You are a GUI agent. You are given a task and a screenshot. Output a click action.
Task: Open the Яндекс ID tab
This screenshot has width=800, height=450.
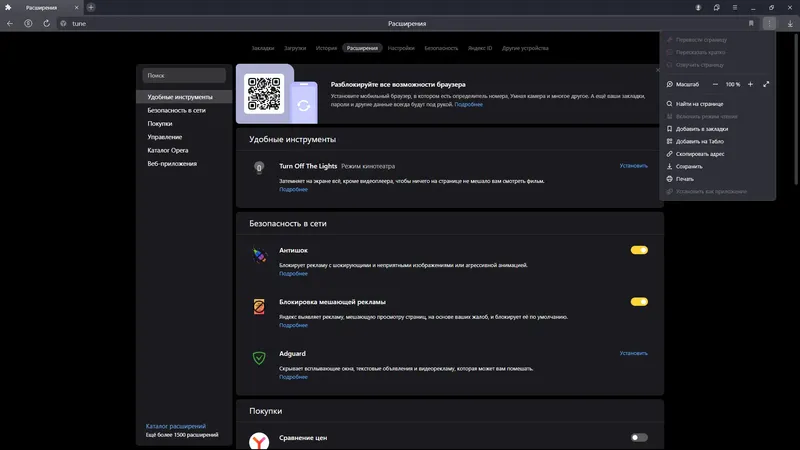[480, 48]
